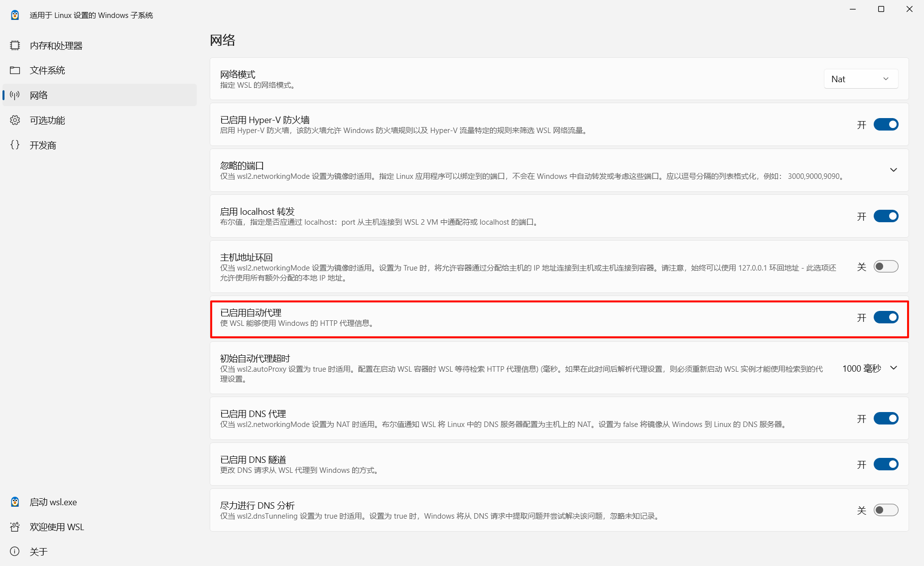This screenshot has width=924, height=566.
Task: Click the 已启用 Hyper-V 防火墙 title text
Action: click(265, 120)
